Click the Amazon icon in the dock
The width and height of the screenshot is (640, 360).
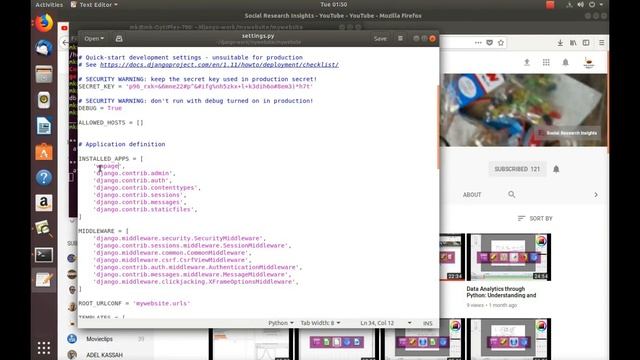click(x=44, y=203)
